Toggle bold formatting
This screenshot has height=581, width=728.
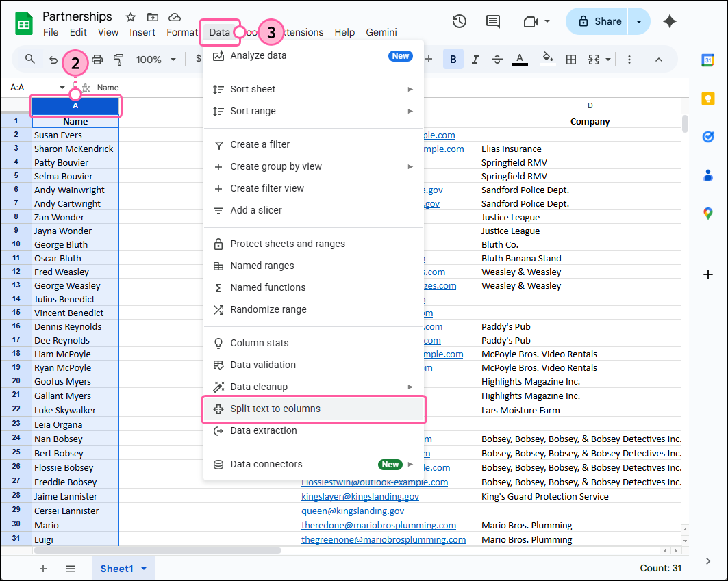point(453,60)
